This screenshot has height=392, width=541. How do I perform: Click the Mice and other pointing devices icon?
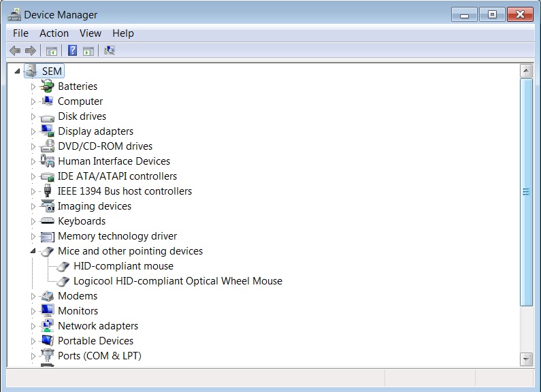click(47, 251)
